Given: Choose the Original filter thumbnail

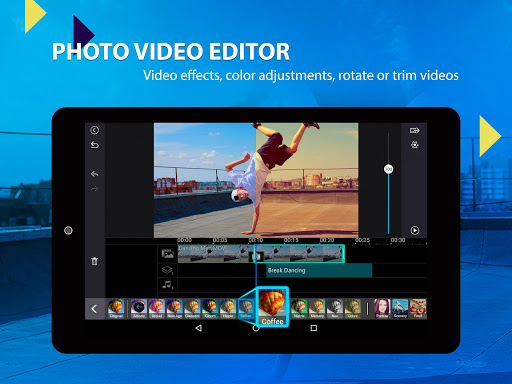Looking at the screenshot, I should click(x=116, y=309).
